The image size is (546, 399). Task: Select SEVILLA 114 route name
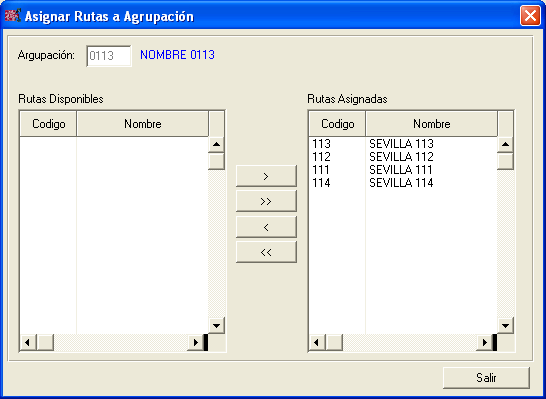[401, 183]
